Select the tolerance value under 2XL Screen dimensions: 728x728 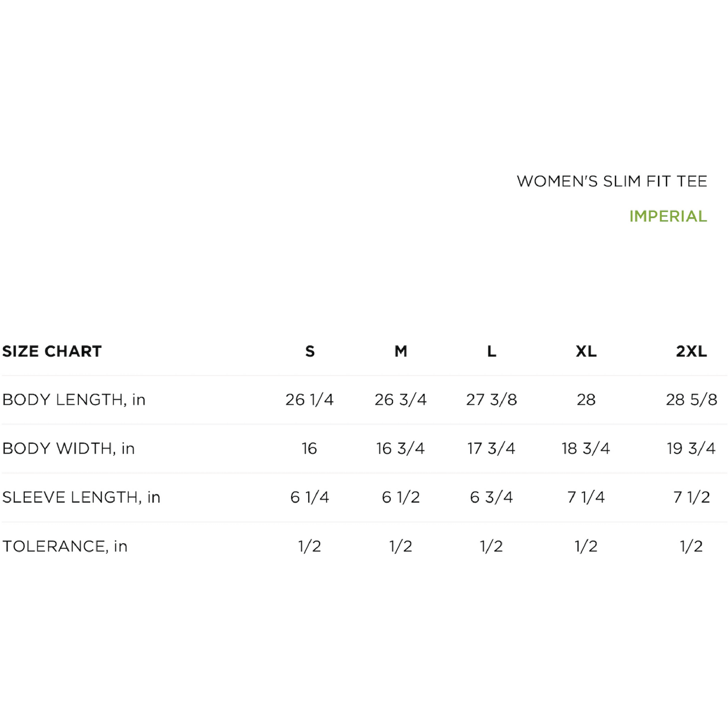click(x=691, y=547)
